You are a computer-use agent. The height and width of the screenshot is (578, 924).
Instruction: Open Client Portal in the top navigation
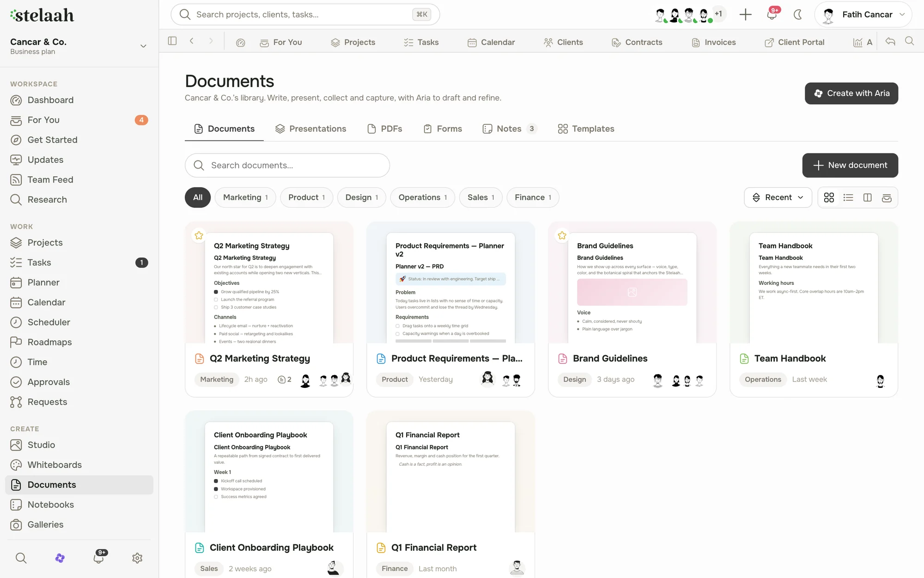coord(795,42)
